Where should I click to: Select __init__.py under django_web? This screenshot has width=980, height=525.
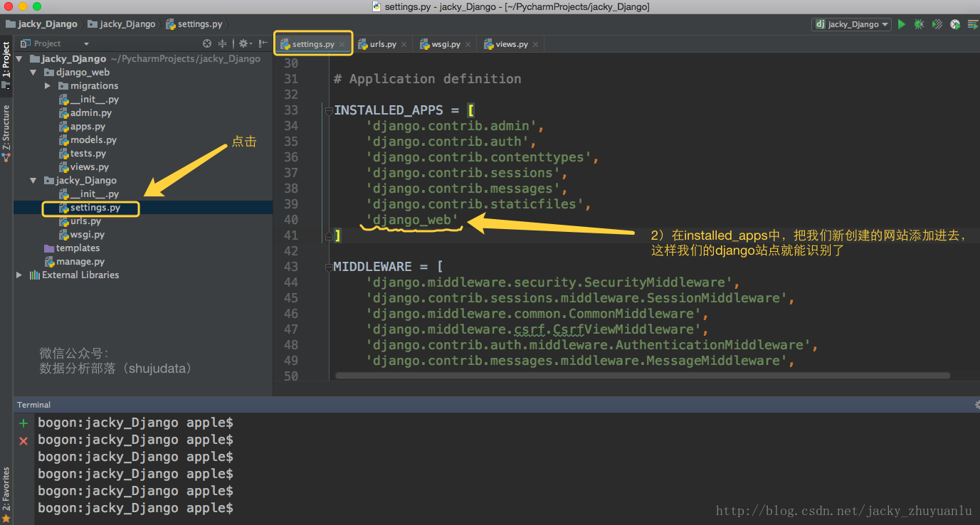(x=89, y=100)
